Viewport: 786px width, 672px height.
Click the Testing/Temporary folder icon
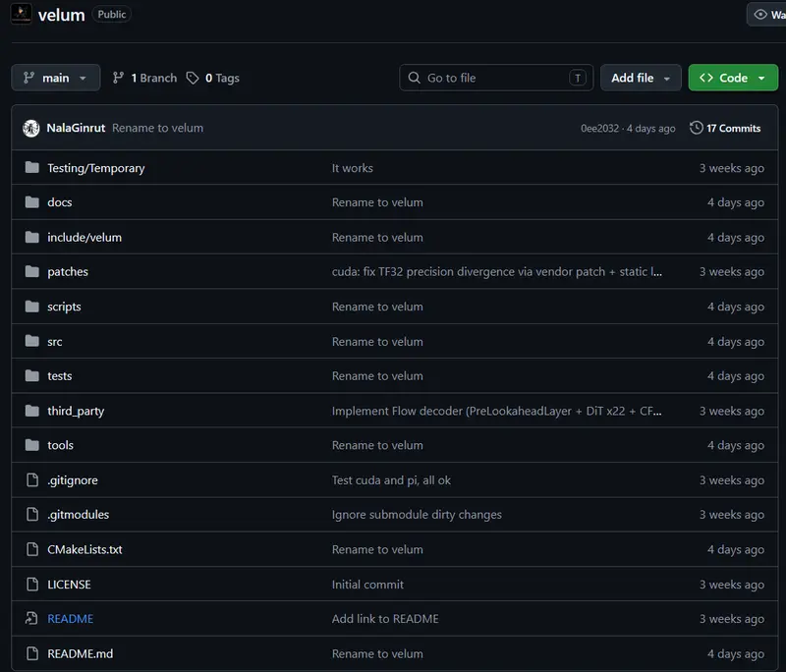coord(32,167)
